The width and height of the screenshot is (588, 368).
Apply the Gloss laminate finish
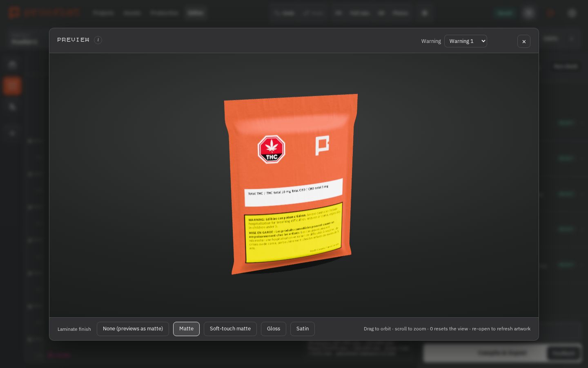tap(274, 329)
